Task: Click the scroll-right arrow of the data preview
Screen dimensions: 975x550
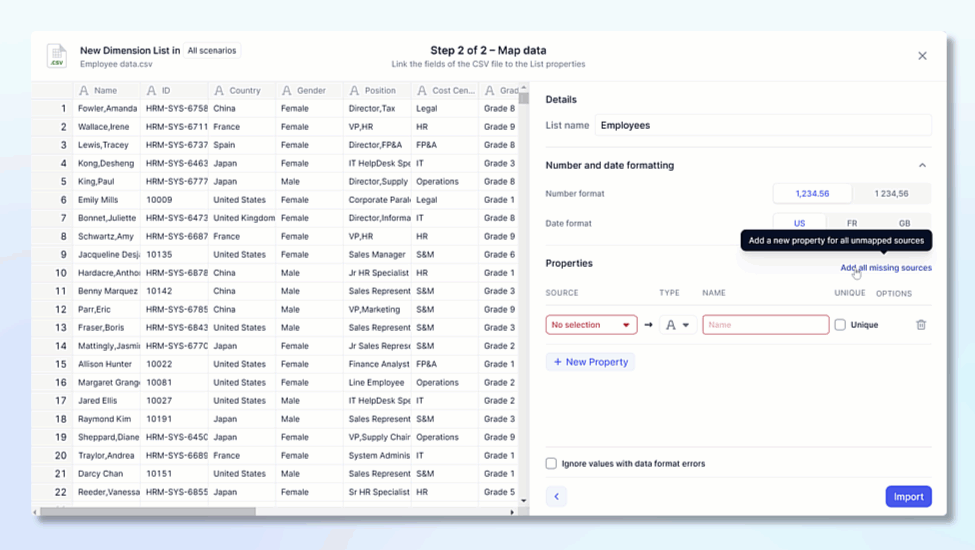Action: point(512,512)
